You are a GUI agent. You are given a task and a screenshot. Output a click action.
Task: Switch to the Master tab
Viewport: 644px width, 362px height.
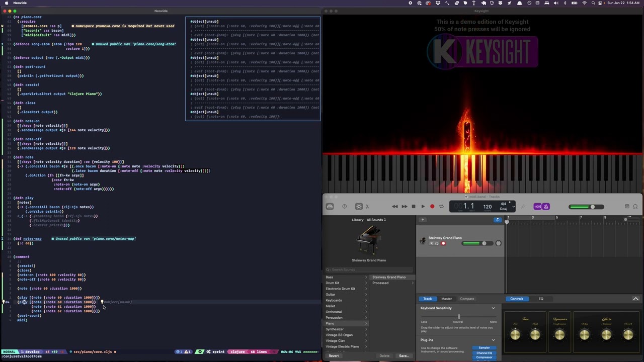click(446, 299)
